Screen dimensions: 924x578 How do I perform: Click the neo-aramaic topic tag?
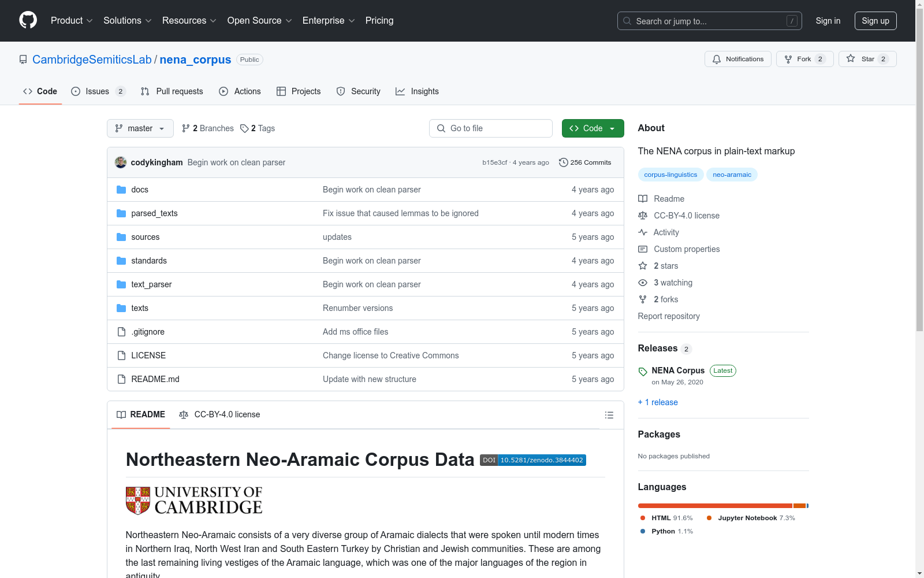732,175
